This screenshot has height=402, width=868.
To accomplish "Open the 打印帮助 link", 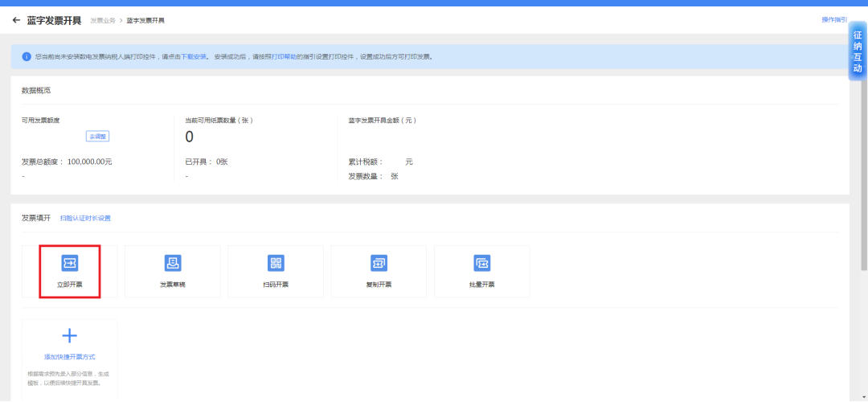I will [x=284, y=56].
